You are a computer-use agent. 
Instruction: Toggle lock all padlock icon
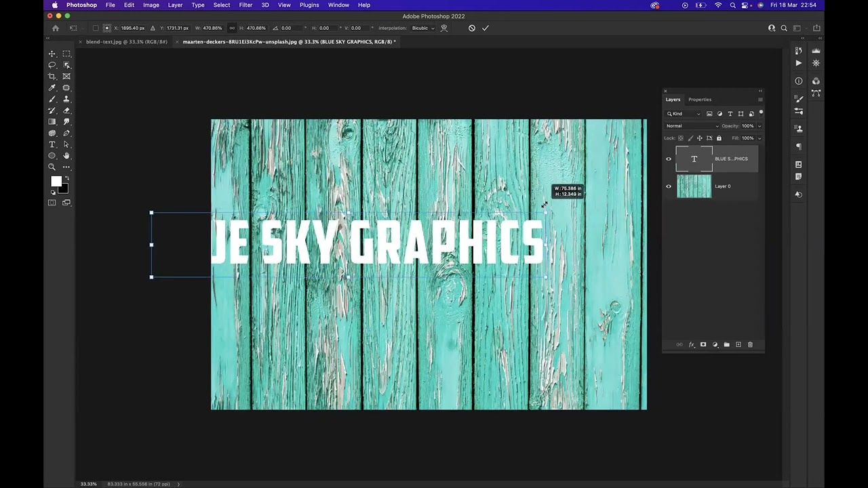pyautogui.click(x=719, y=138)
